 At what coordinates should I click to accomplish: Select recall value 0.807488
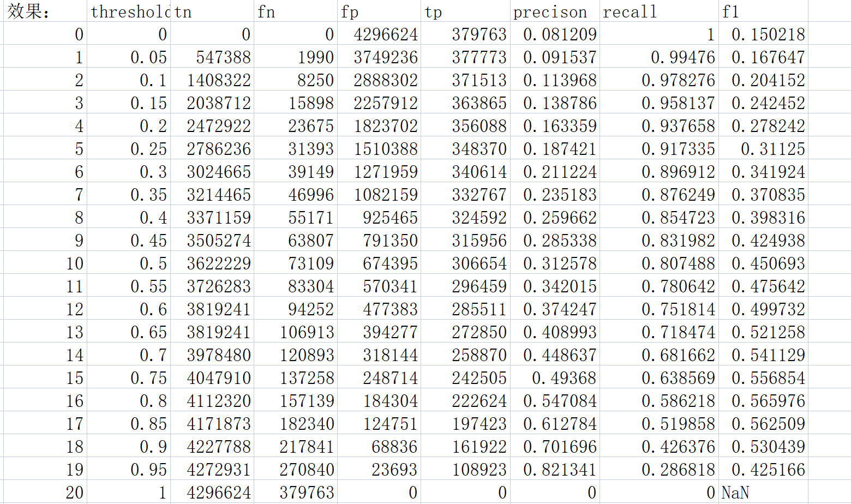point(659,263)
